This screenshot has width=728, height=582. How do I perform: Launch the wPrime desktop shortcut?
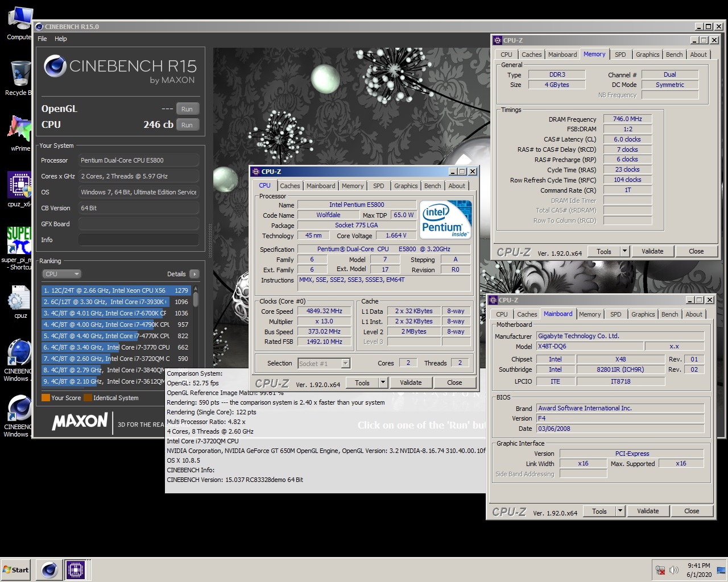coord(19,128)
